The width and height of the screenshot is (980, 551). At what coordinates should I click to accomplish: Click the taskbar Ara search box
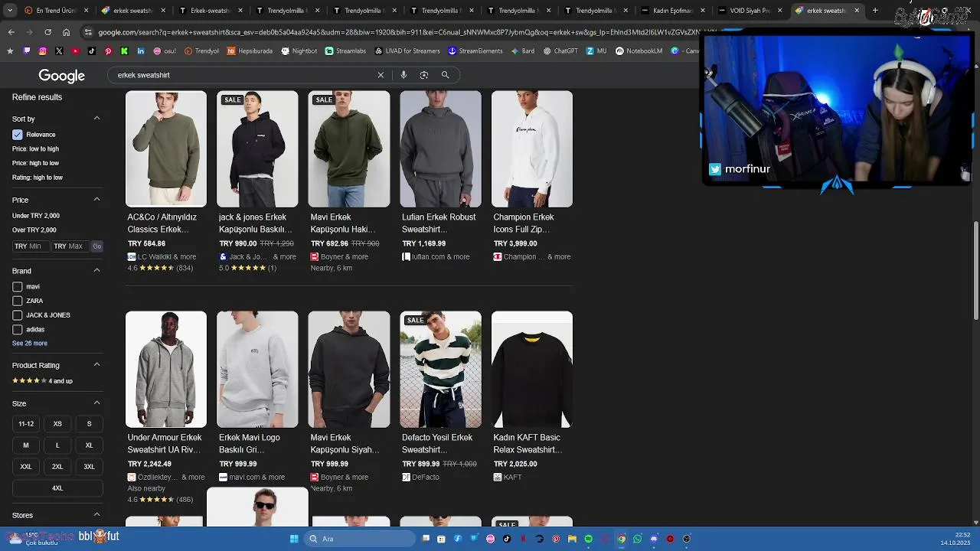point(360,539)
